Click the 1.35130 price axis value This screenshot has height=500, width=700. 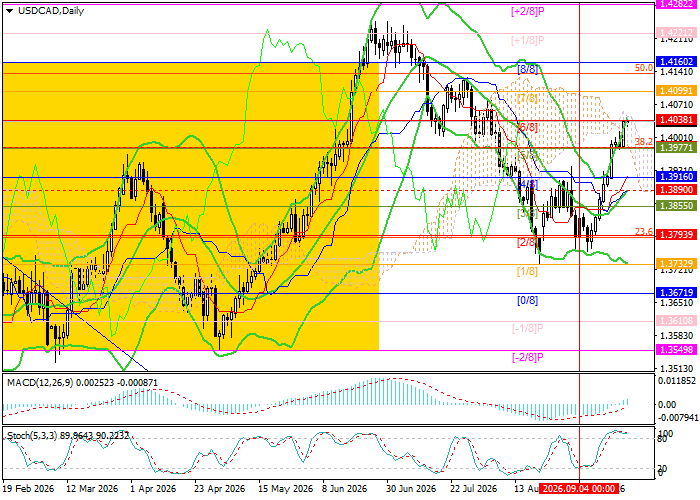click(677, 368)
